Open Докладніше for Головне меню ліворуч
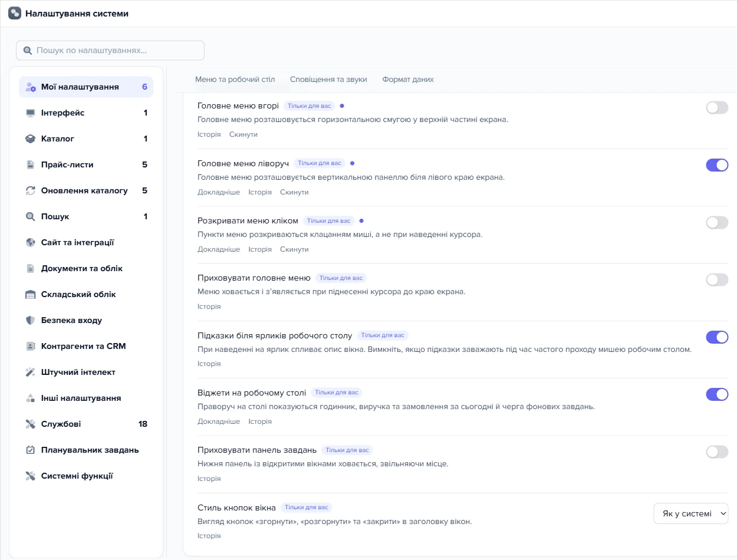This screenshot has width=737, height=560. (x=219, y=192)
